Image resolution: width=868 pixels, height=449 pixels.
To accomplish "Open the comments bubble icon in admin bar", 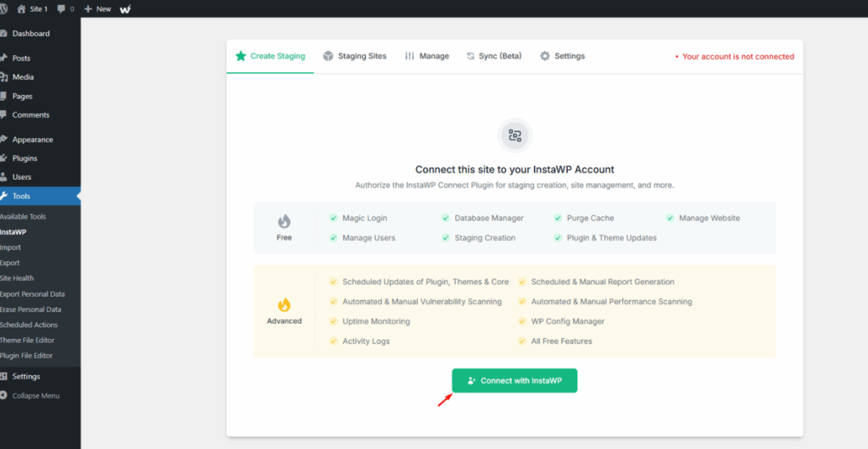I will pyautogui.click(x=61, y=8).
